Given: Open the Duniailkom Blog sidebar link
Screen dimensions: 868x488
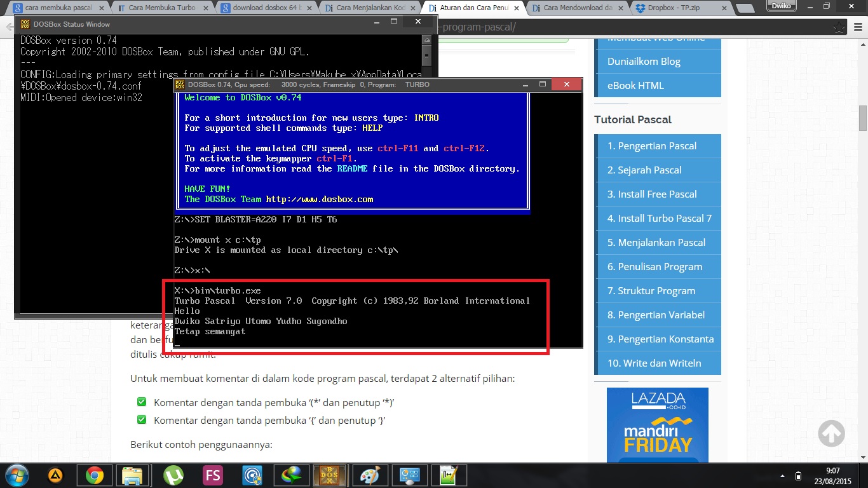Looking at the screenshot, I should (x=657, y=62).
